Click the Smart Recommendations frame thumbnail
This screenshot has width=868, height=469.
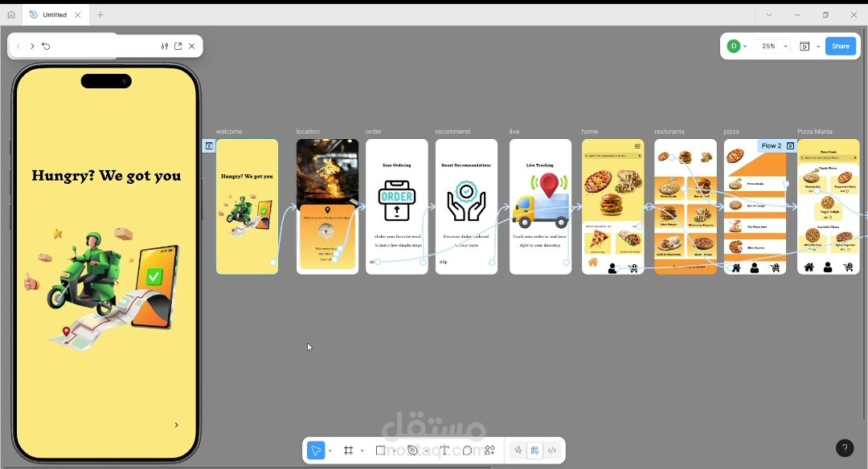tap(466, 206)
